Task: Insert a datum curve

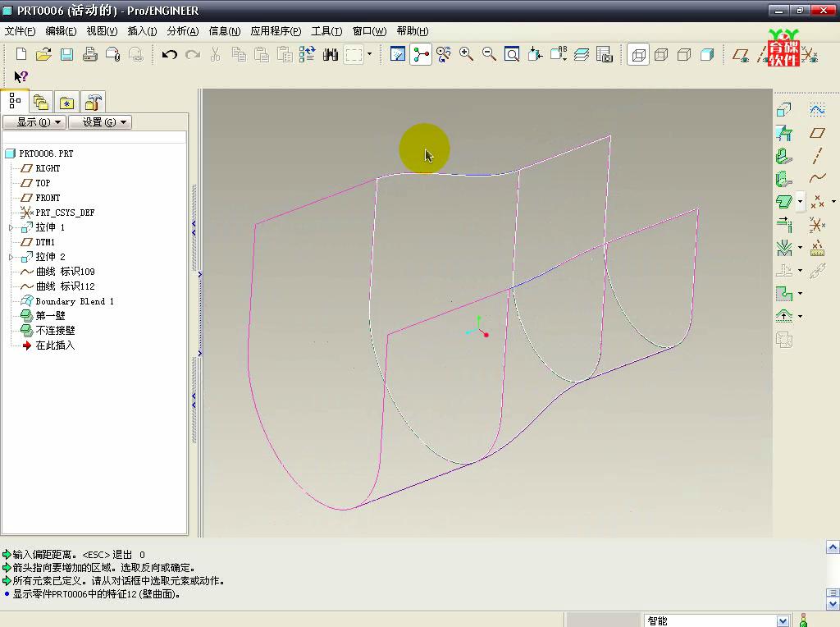Action: 818,178
